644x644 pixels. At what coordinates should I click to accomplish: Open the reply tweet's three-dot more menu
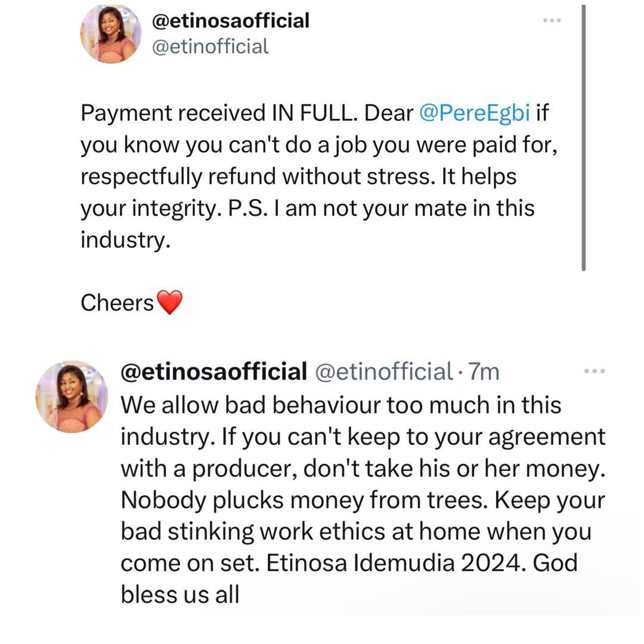pyautogui.click(x=594, y=371)
